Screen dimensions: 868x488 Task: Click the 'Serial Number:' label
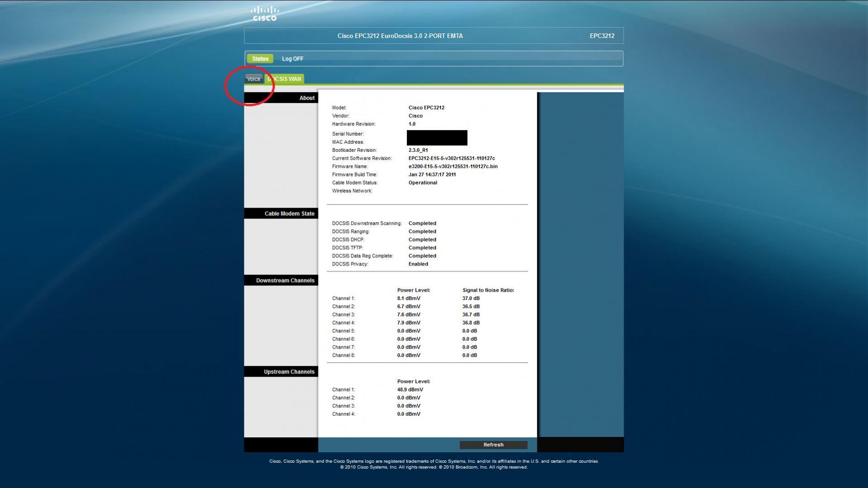(x=348, y=134)
